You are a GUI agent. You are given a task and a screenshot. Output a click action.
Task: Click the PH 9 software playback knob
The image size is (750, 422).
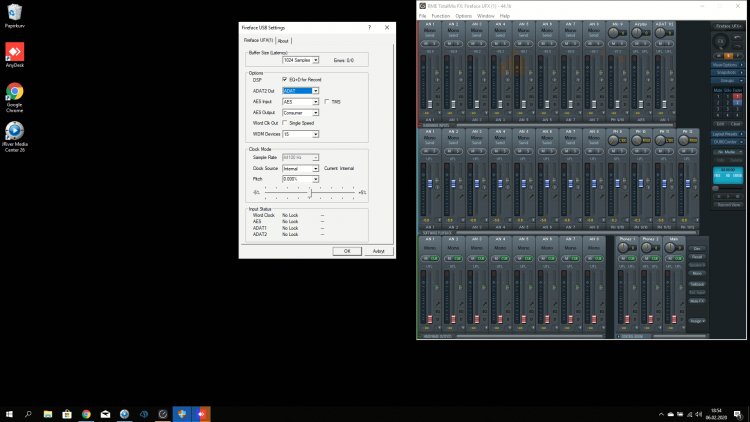click(613, 140)
